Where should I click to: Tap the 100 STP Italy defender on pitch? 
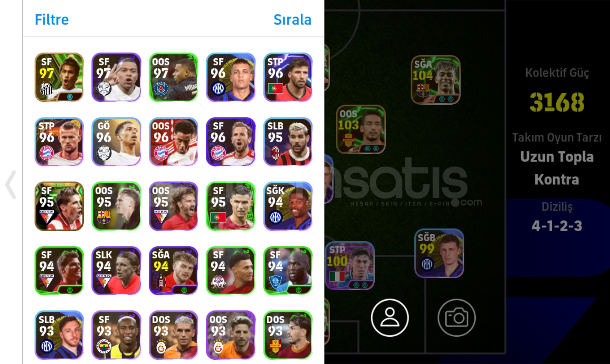point(350,266)
